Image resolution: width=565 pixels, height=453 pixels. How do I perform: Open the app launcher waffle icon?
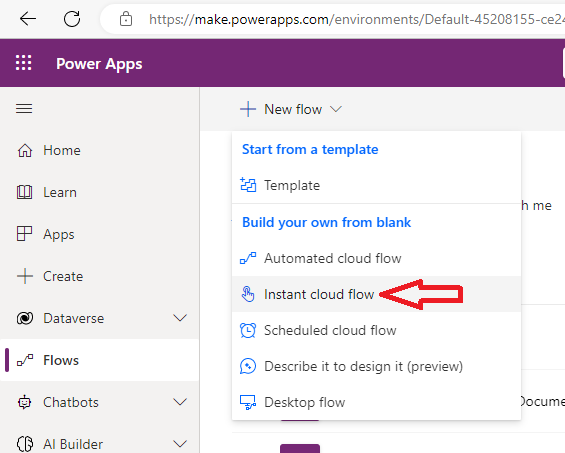[x=23, y=63]
